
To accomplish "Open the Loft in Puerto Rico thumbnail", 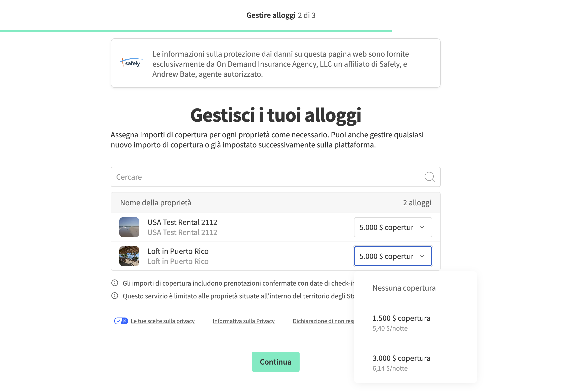I will (x=129, y=256).
